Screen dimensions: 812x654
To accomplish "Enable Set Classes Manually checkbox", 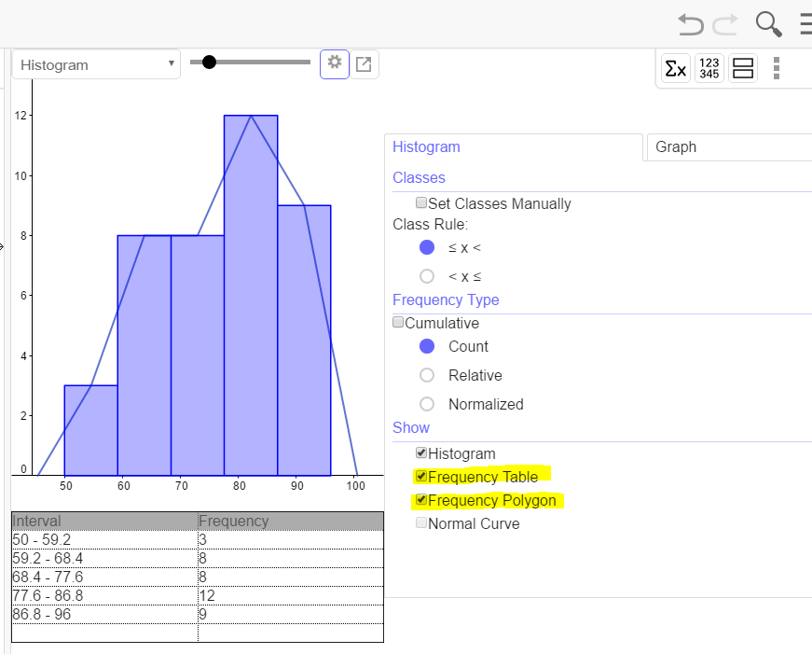I will (x=421, y=202).
